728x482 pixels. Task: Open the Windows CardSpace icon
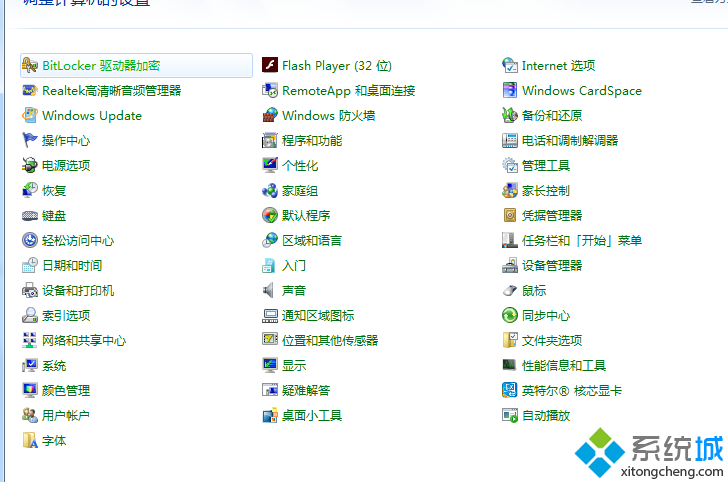click(510, 91)
